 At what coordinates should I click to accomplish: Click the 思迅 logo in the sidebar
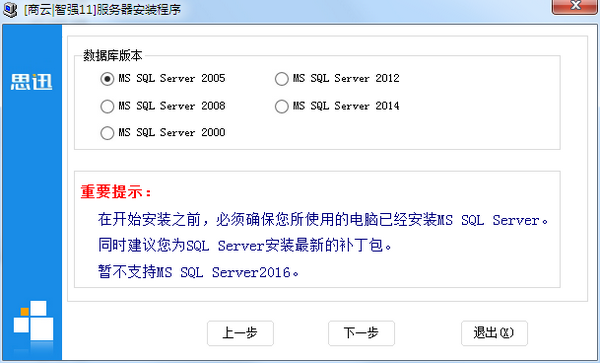point(31,82)
